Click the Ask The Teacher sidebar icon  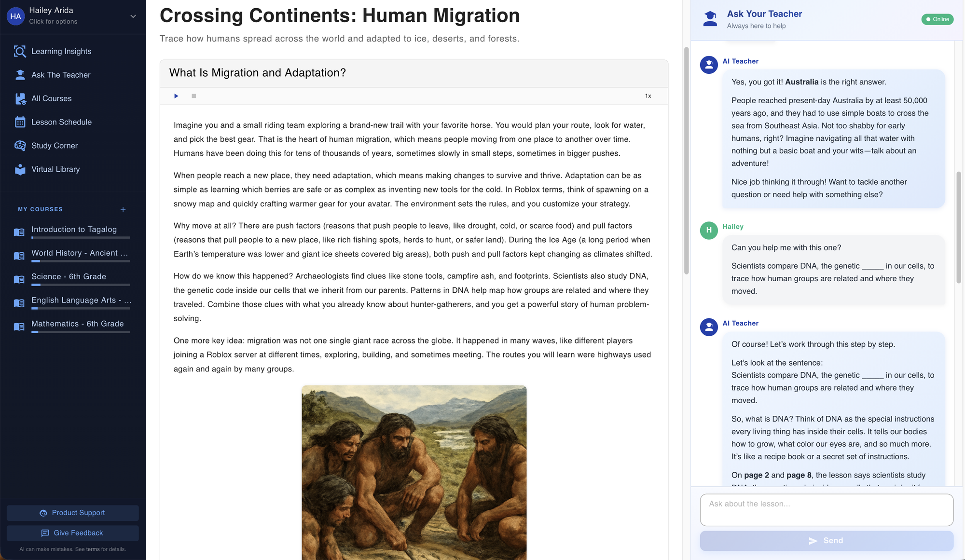20,75
